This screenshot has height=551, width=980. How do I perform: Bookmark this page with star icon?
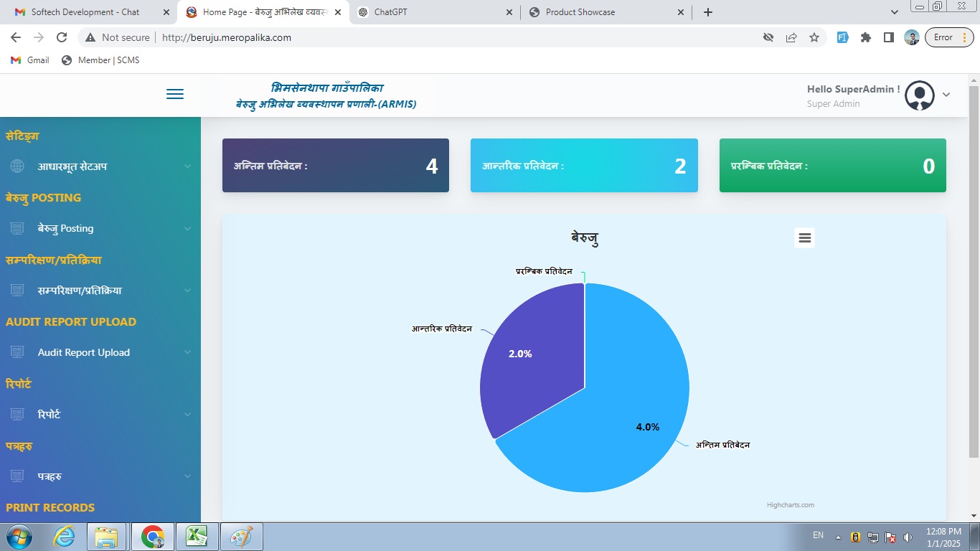pos(814,37)
